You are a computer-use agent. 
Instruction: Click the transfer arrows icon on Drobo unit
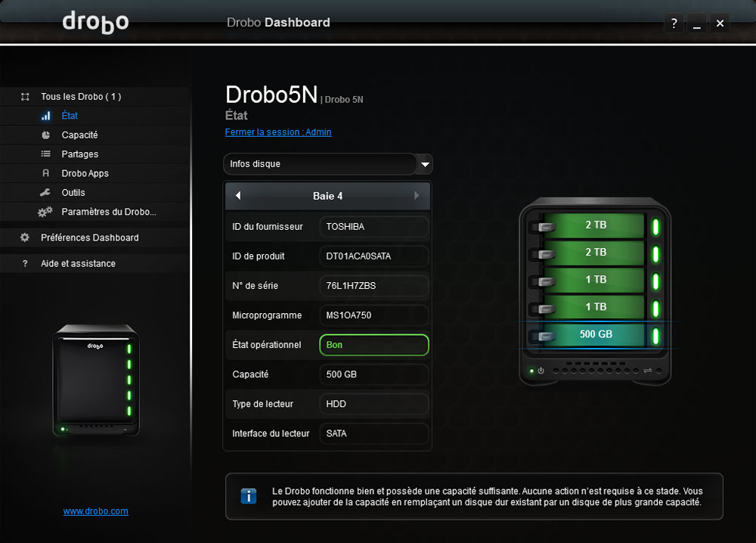[x=648, y=371]
